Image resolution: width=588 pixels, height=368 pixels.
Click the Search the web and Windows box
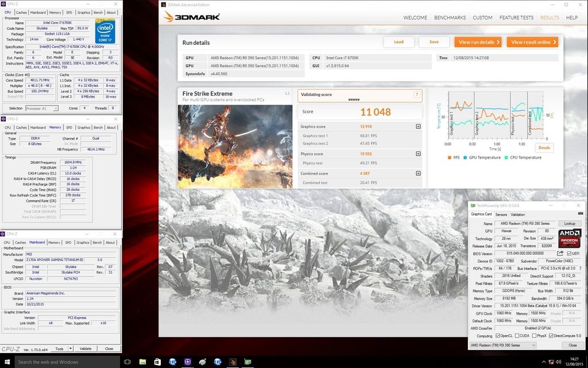click(67, 362)
